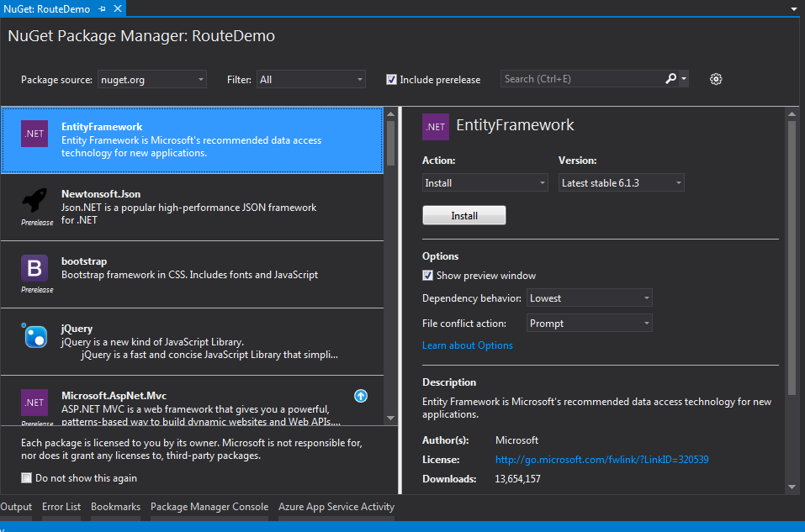Expand the Version dropdown showing Latest stable 6.1.3
Screen dimensions: 805x532
621,182
